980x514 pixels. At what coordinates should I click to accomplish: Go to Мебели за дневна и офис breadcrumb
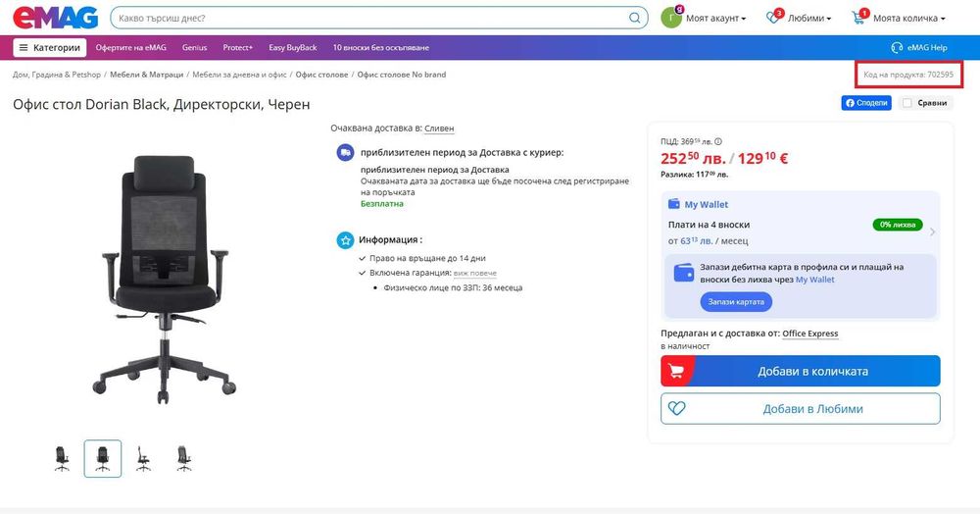tap(239, 75)
